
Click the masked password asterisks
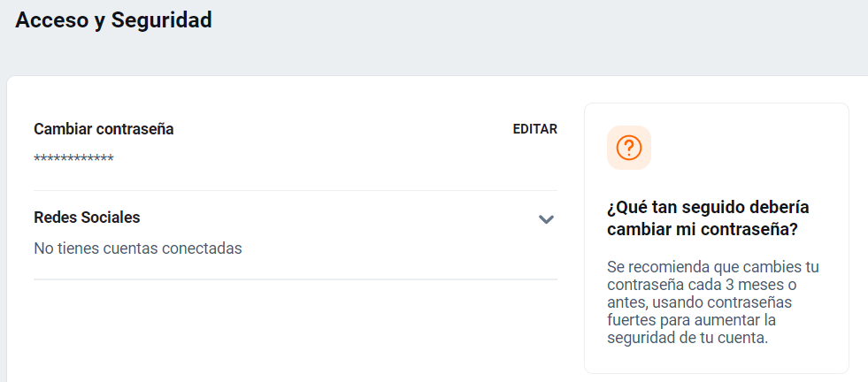point(73,159)
